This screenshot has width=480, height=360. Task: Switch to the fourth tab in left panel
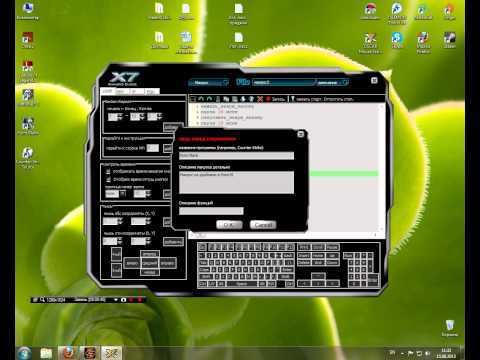pos(152,91)
